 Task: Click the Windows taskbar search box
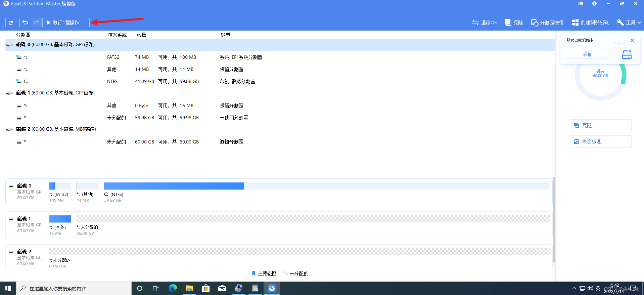tap(74, 288)
